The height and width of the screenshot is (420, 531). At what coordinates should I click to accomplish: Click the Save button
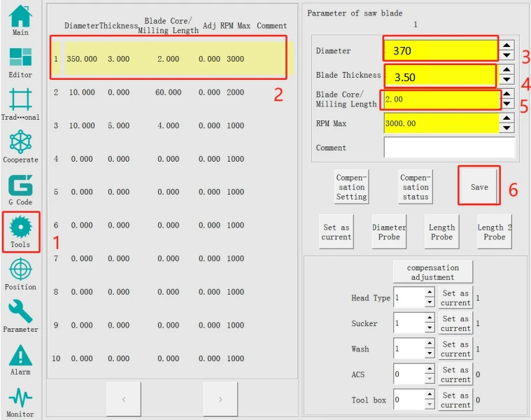pos(479,187)
